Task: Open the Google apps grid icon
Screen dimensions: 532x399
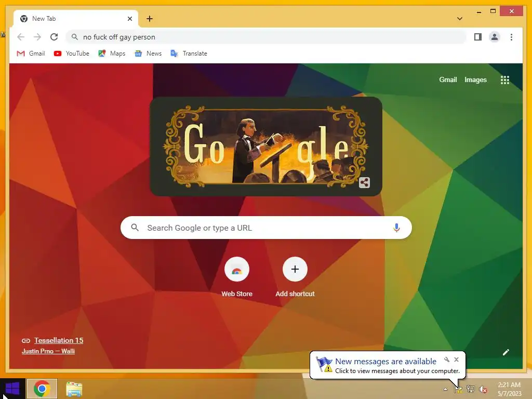Action: pyautogui.click(x=505, y=80)
